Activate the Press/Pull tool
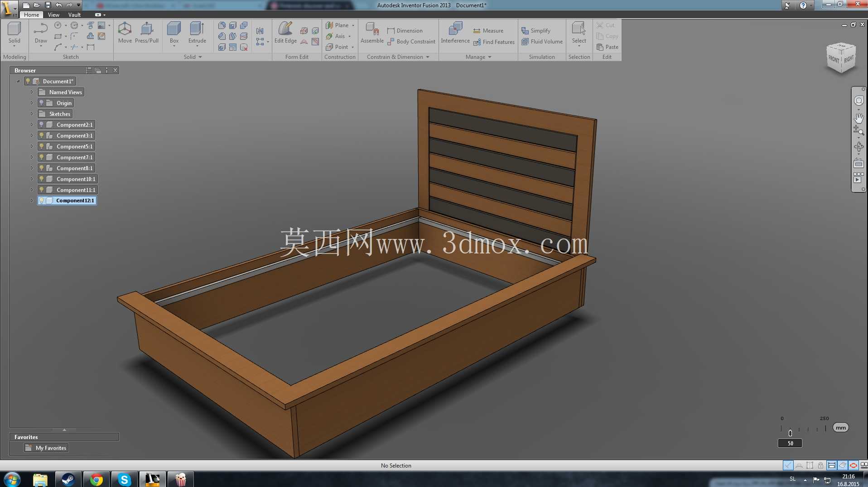868x487 pixels. point(147,33)
